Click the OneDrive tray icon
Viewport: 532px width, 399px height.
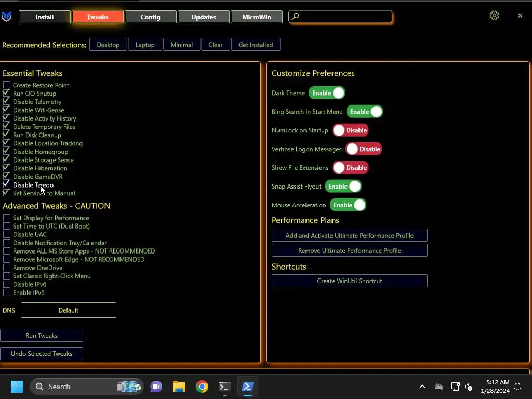[x=438, y=387]
